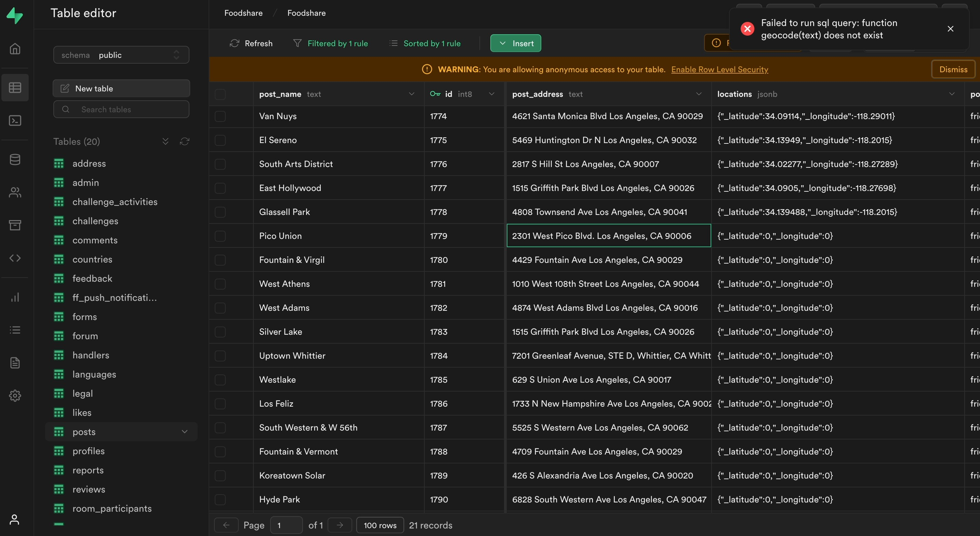Click the Search tables input field
This screenshot has height=536, width=980.
tap(121, 110)
